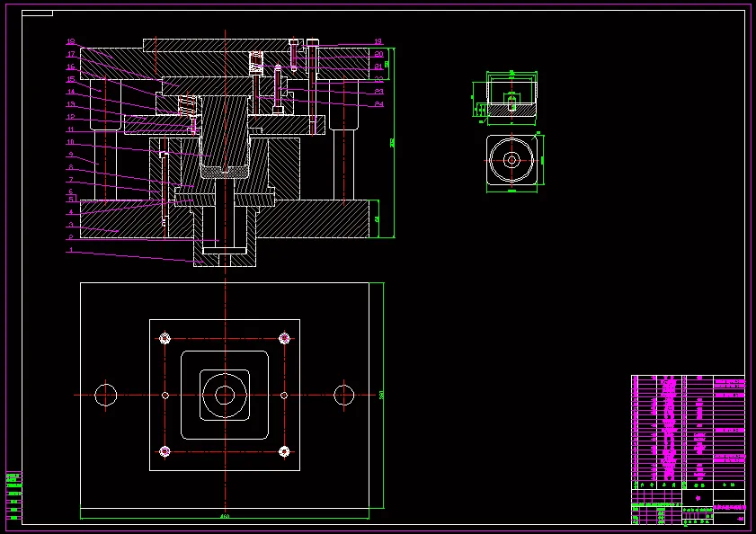Click balloon number 22 on the right

[x=378, y=78]
